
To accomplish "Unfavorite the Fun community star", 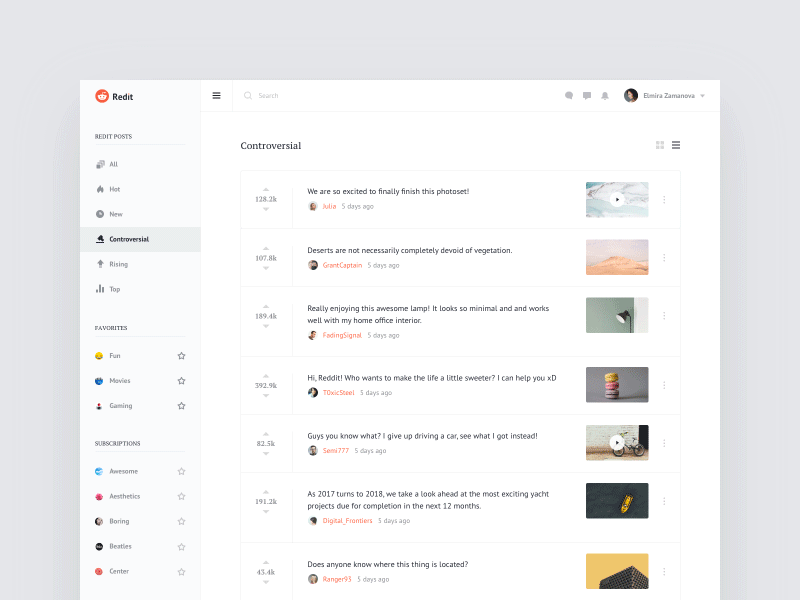I will click(x=181, y=355).
